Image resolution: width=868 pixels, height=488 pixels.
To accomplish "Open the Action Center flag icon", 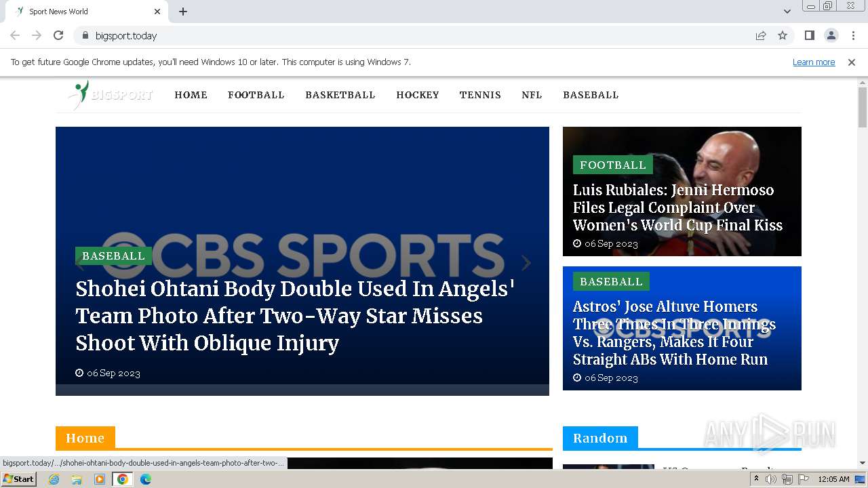I will click(x=804, y=479).
